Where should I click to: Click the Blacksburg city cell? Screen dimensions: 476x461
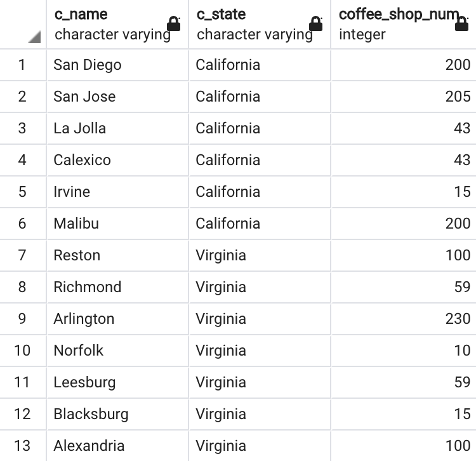[117, 414]
